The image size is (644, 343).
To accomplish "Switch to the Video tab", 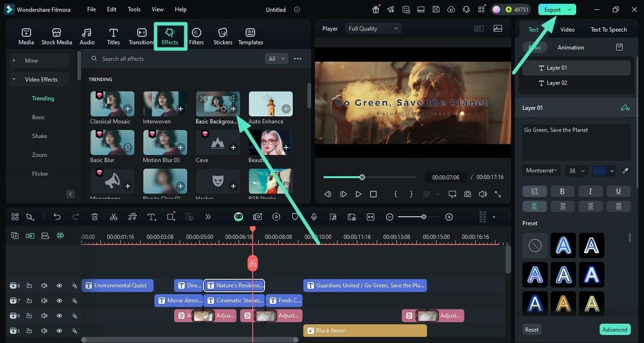I will coord(567,30).
